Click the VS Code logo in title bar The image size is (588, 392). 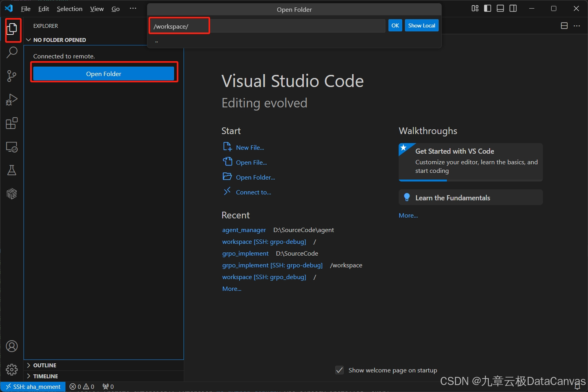(9, 8)
